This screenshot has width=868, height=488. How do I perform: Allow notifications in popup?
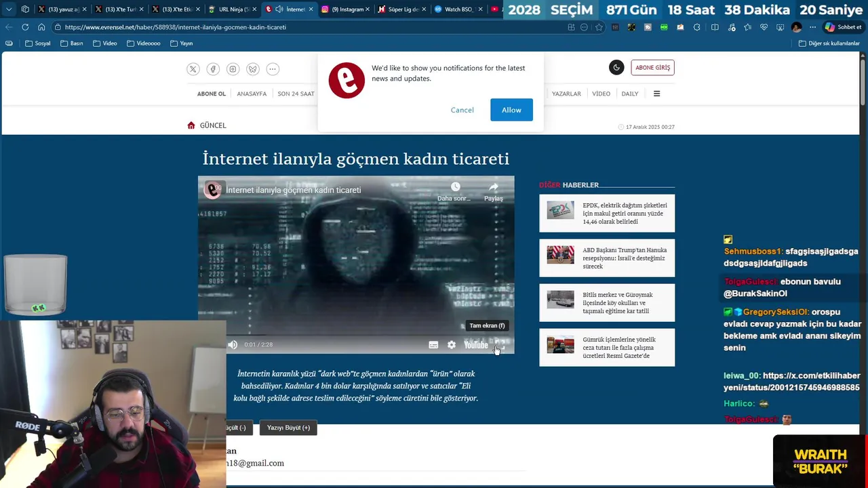[511, 110]
